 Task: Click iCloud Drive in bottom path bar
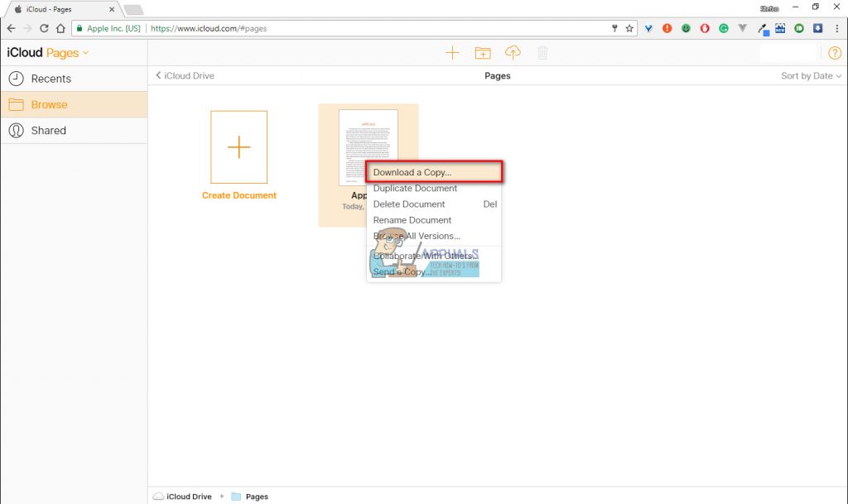pos(183,497)
